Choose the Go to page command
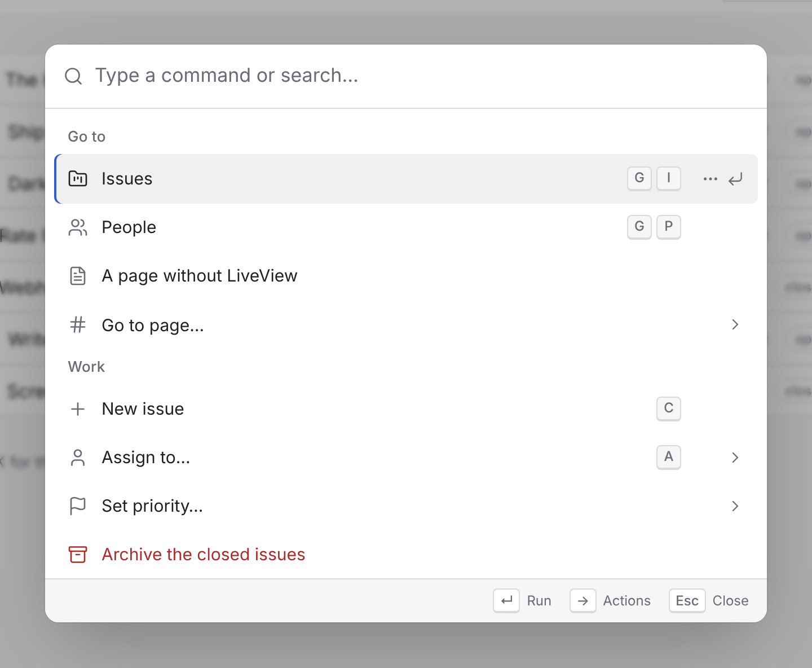812x668 pixels. pos(406,324)
